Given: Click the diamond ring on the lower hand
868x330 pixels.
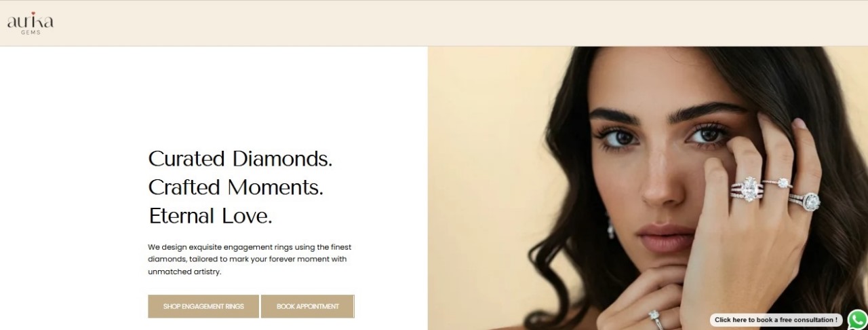Looking at the screenshot, I should (x=655, y=317).
